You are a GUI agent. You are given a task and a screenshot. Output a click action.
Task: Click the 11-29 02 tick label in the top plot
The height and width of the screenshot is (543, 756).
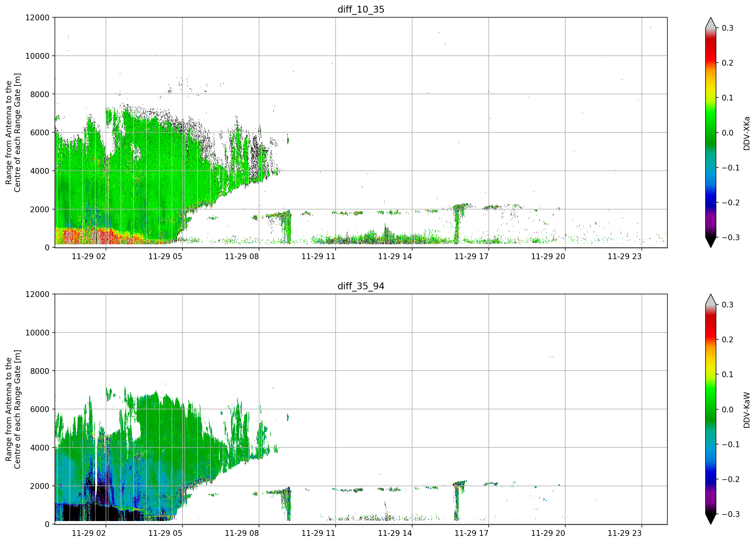pyautogui.click(x=89, y=256)
